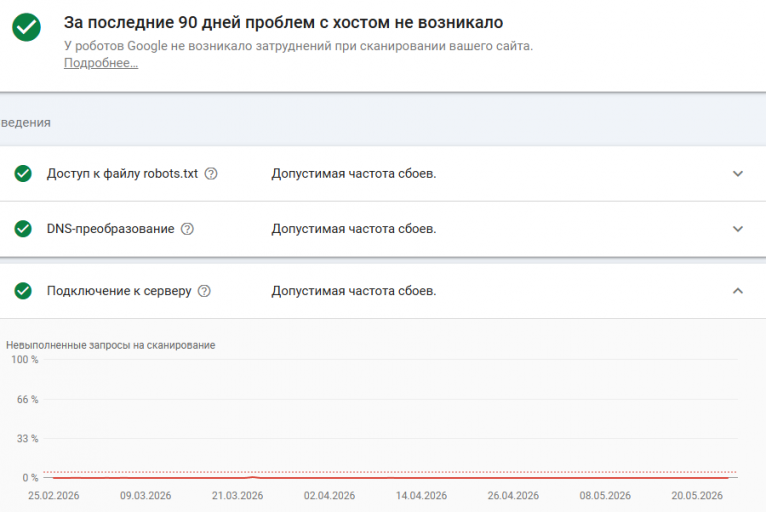Click the large green host status checkmark
766x512 pixels.
coord(26,27)
